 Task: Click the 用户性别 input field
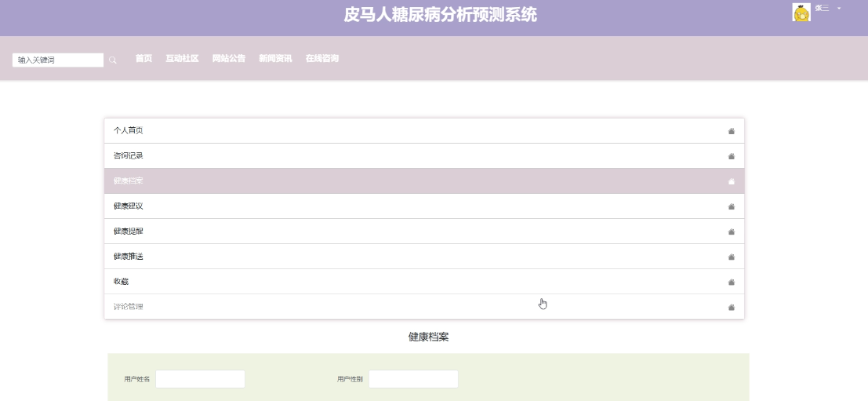(413, 379)
